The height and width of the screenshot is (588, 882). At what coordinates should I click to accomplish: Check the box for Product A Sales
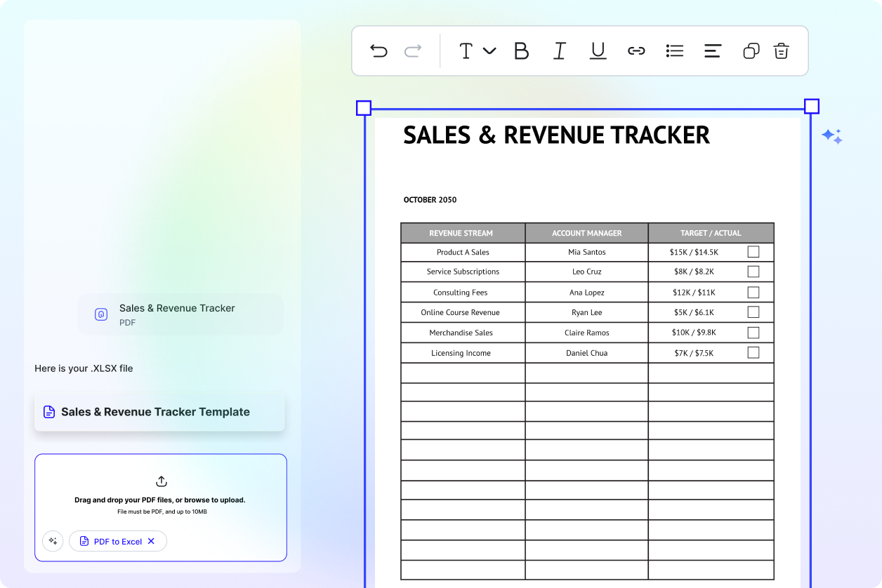click(753, 251)
